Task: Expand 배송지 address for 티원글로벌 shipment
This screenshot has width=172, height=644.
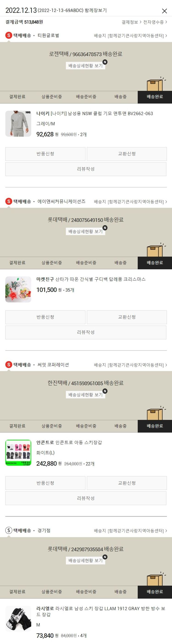Action: 130,35
